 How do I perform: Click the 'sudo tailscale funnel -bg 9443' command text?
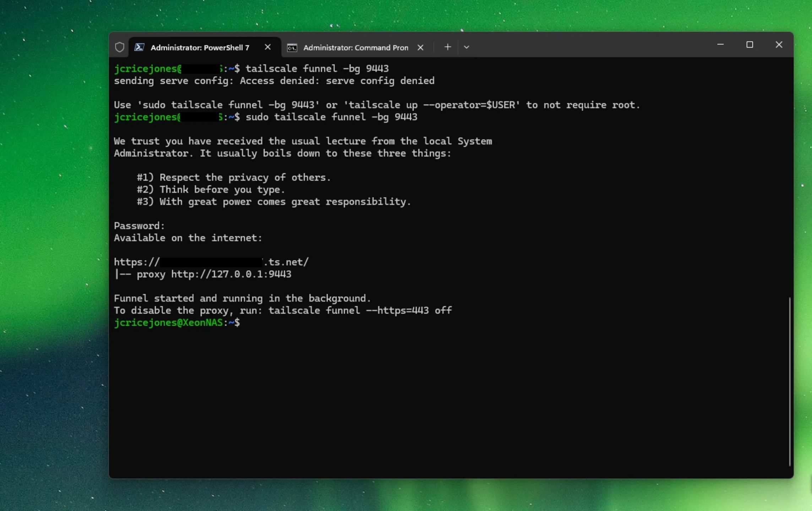(331, 117)
